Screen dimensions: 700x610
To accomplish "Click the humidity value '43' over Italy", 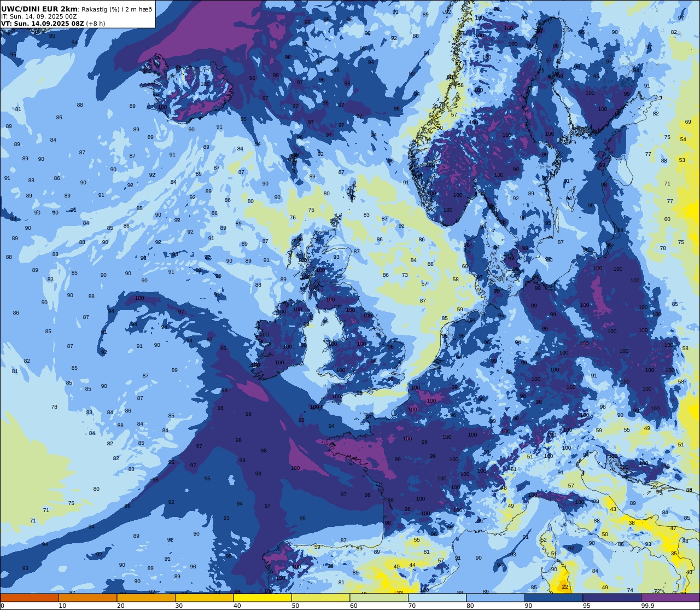I will [613, 509].
